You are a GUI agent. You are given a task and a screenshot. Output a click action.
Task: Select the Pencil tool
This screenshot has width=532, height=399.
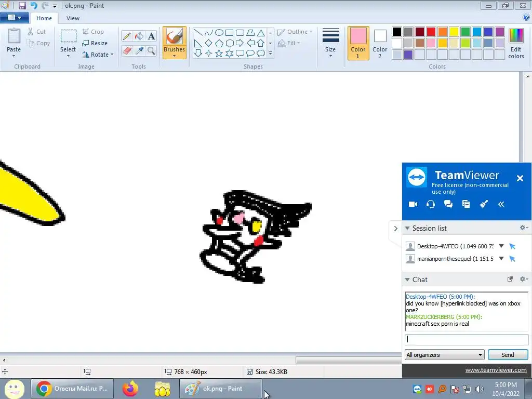(127, 36)
